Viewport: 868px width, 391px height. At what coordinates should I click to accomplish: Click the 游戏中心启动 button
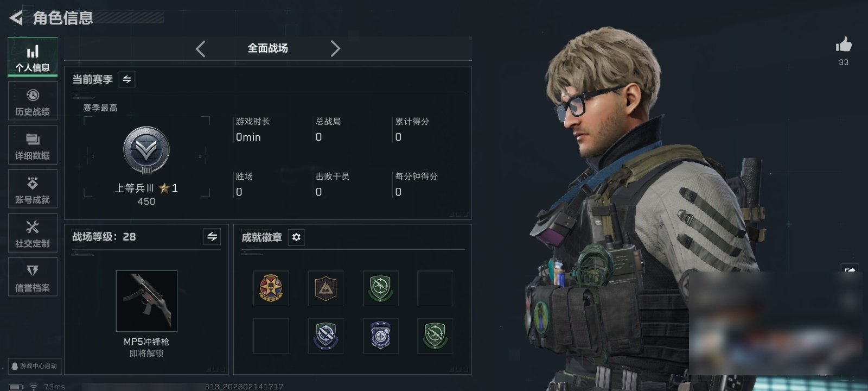34,366
